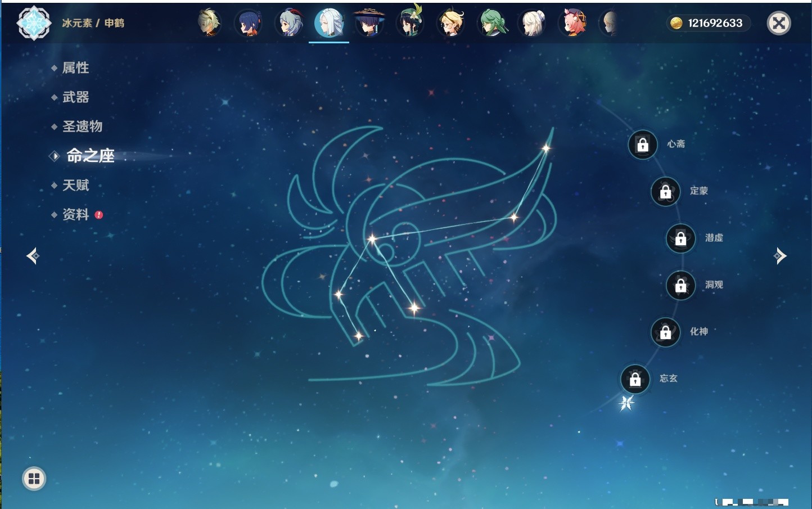Select the green-haired Baizhu avatar

(492, 23)
